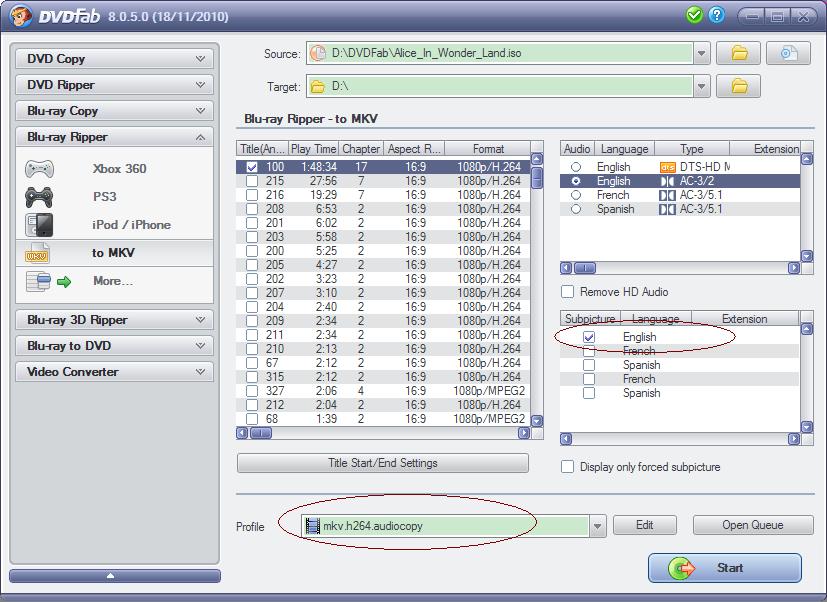Collapse Blu-ray Ripper section

[x=114, y=137]
